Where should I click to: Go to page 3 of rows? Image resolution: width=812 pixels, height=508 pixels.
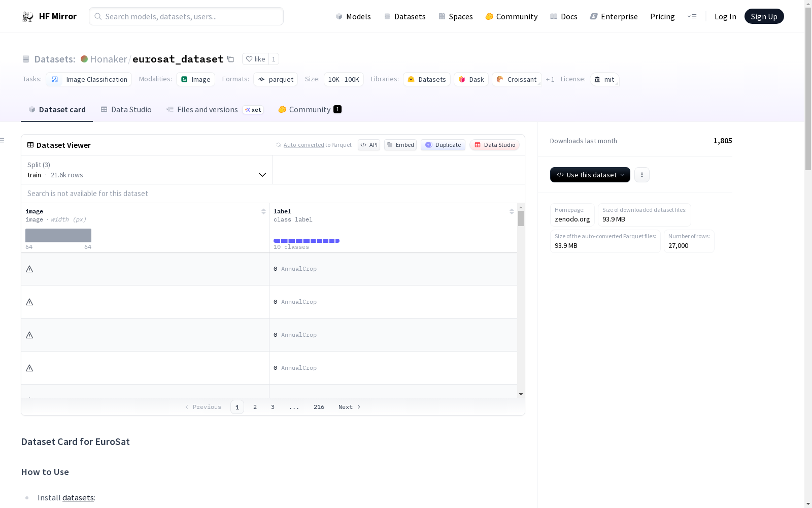273,407
